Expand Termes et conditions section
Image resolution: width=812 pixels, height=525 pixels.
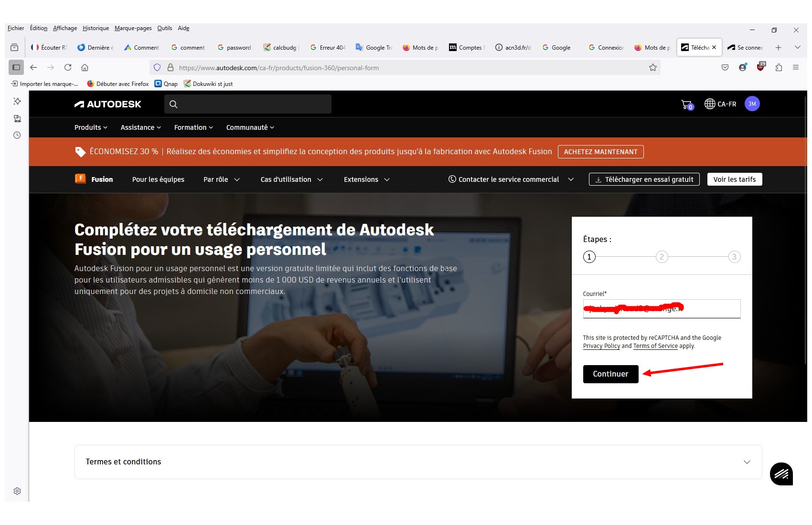pos(747,462)
